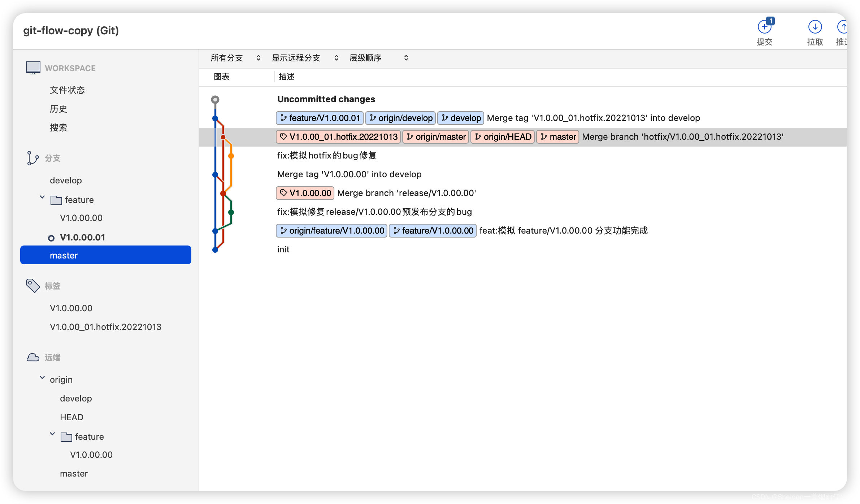Click the V1.0.00_01.hotfix.20221013 tag label in graph
The height and width of the screenshot is (504, 860).
point(338,137)
